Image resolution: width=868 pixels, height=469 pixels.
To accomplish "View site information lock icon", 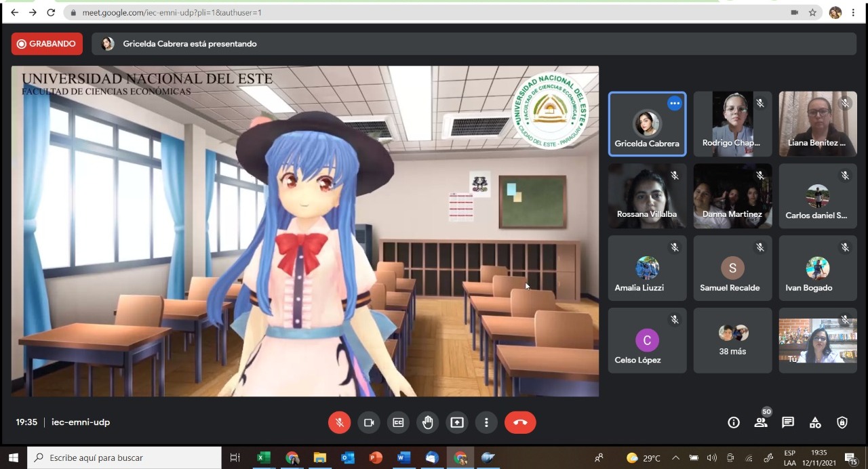I will pyautogui.click(x=73, y=12).
